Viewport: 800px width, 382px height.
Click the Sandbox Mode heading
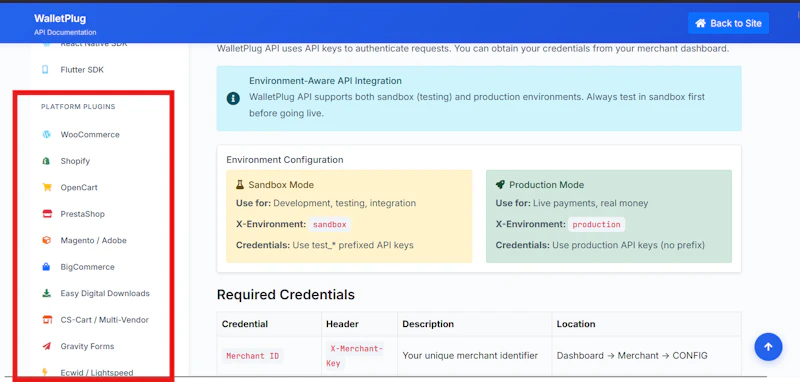pos(281,185)
